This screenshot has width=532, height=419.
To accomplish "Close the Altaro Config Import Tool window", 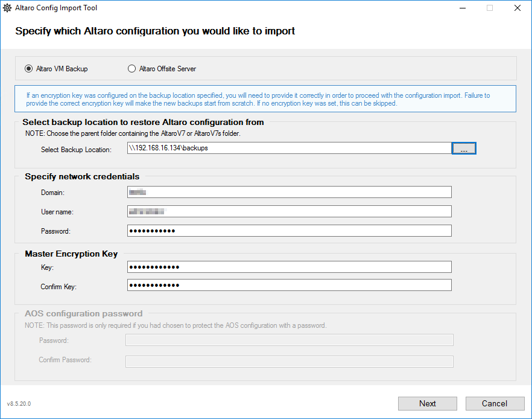I will point(517,8).
